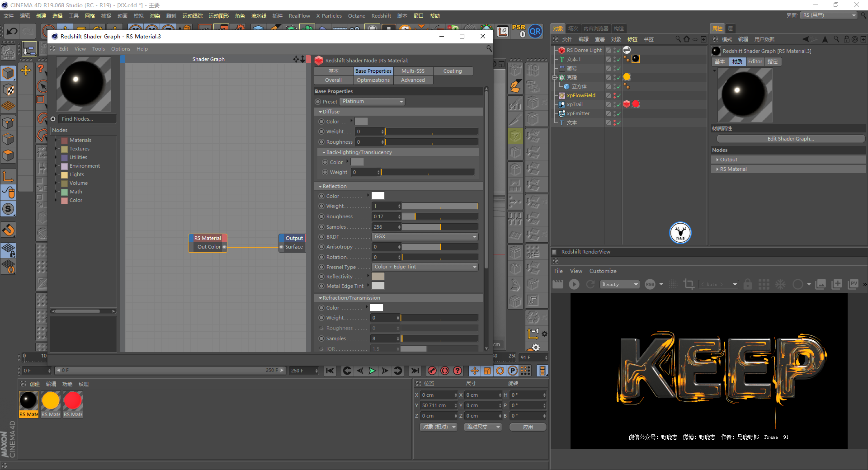
Task: Open the Math node category
Action: pyautogui.click(x=75, y=192)
